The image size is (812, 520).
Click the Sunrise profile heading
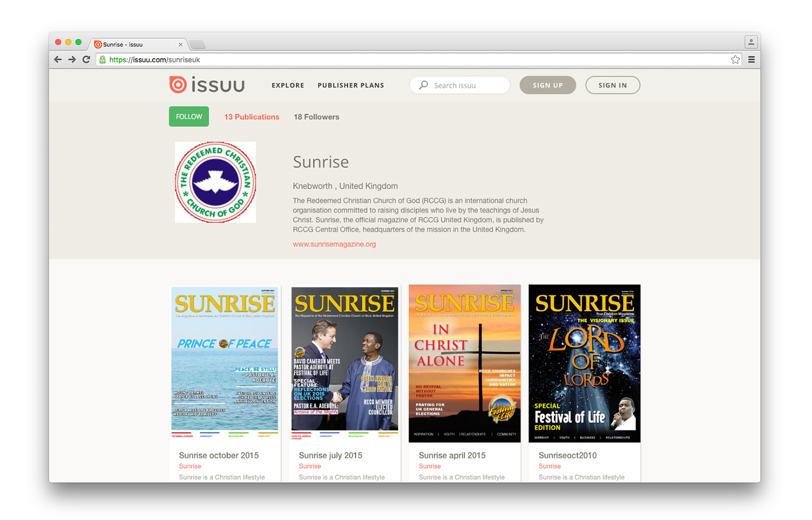pyautogui.click(x=321, y=162)
